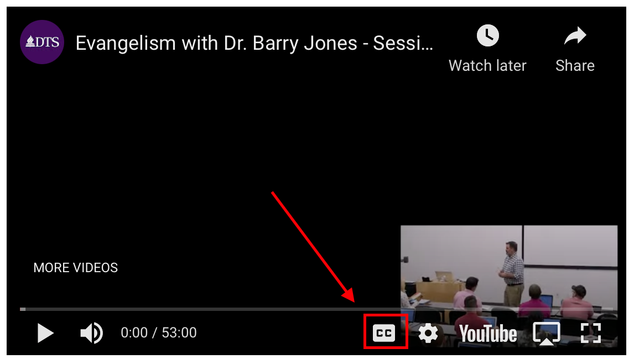The image size is (634, 364).
Task: Click the Share arrow icon
Action: pos(575,35)
